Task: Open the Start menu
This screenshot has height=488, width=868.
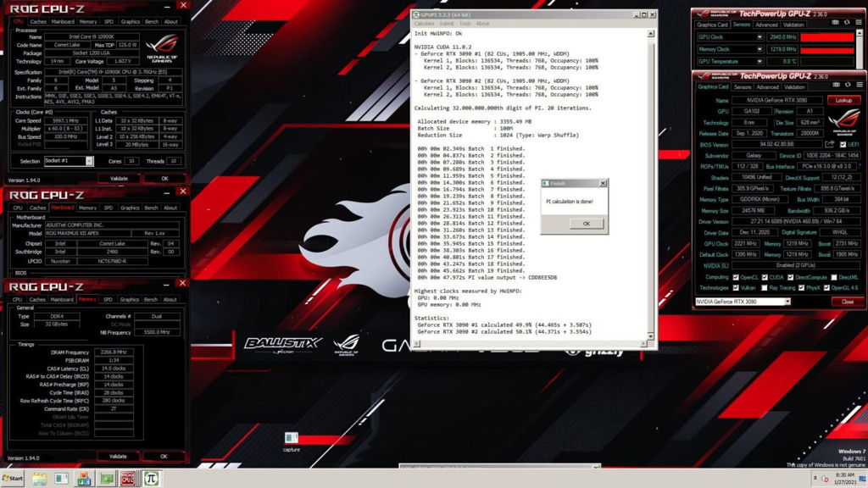Action: coord(12,479)
